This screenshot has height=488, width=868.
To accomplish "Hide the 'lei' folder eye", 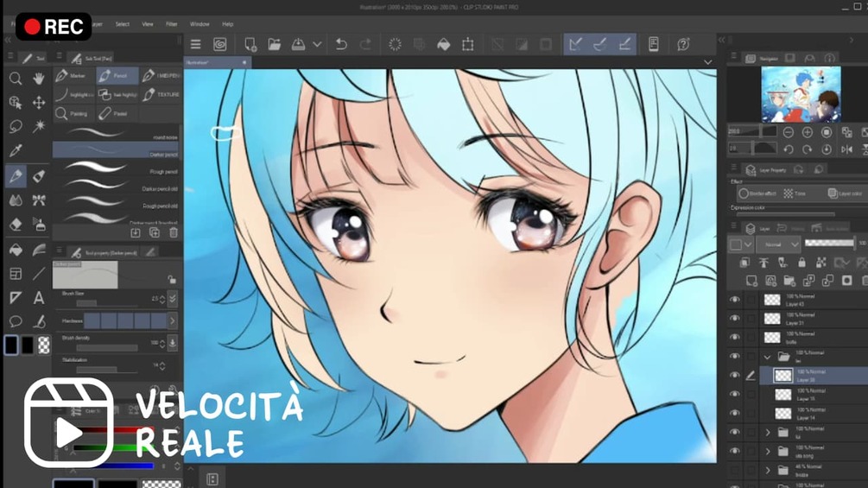I will point(735,356).
